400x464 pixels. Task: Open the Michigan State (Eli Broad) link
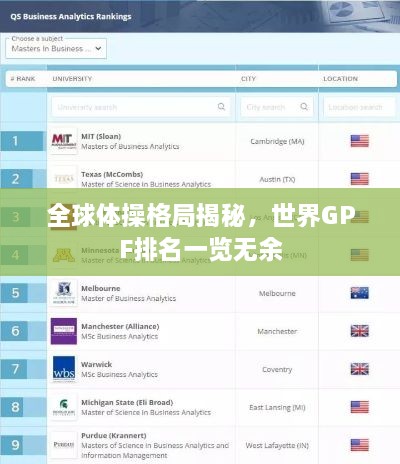(127, 402)
